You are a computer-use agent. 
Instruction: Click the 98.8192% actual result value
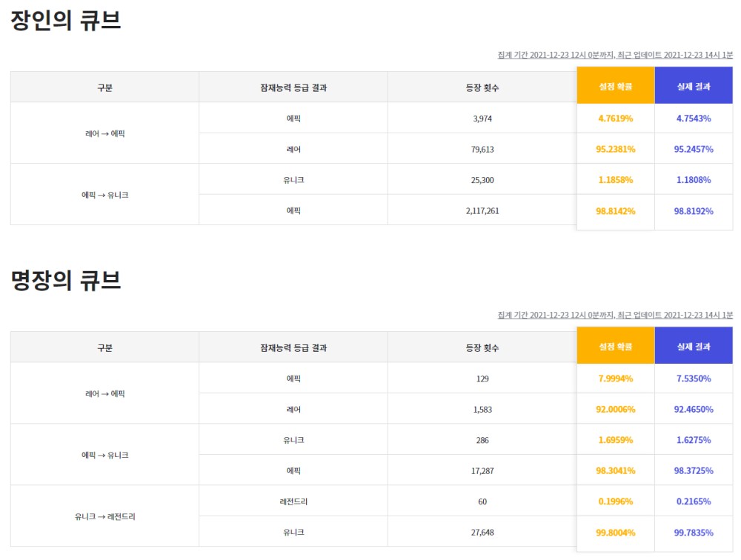[x=694, y=211]
